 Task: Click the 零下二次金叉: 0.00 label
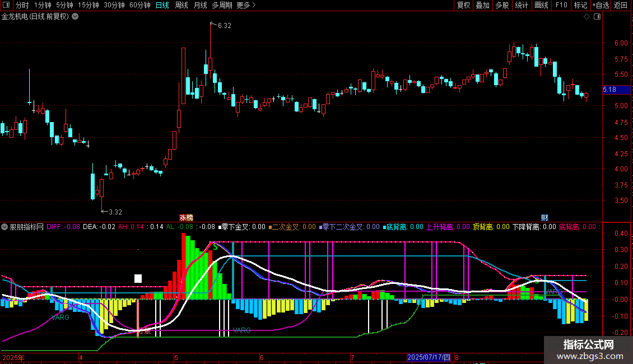pyautogui.click(x=349, y=227)
